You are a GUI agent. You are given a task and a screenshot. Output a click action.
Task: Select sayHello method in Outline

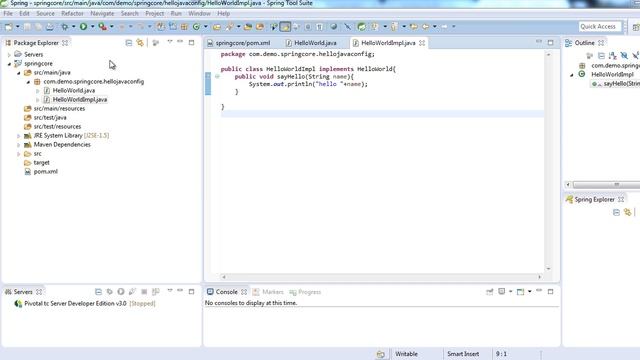615,84
